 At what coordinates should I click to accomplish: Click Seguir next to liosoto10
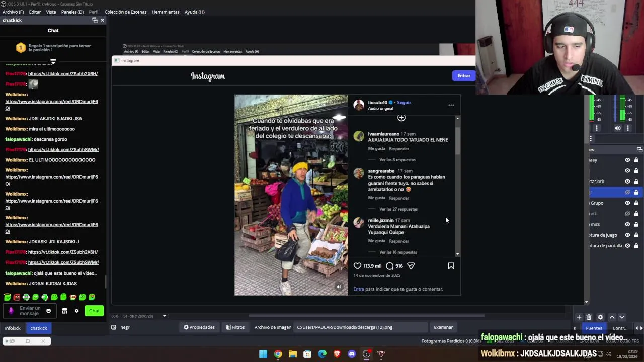(x=404, y=102)
